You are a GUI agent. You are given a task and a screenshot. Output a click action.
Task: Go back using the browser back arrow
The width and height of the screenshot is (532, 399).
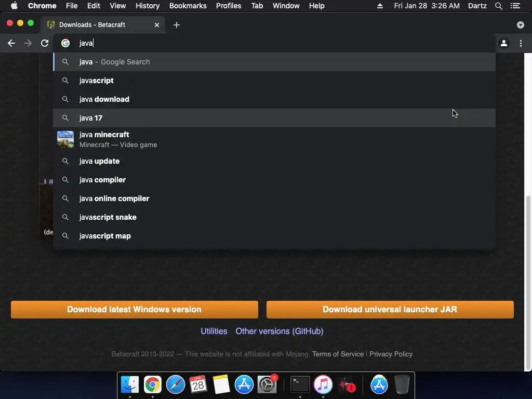point(11,43)
